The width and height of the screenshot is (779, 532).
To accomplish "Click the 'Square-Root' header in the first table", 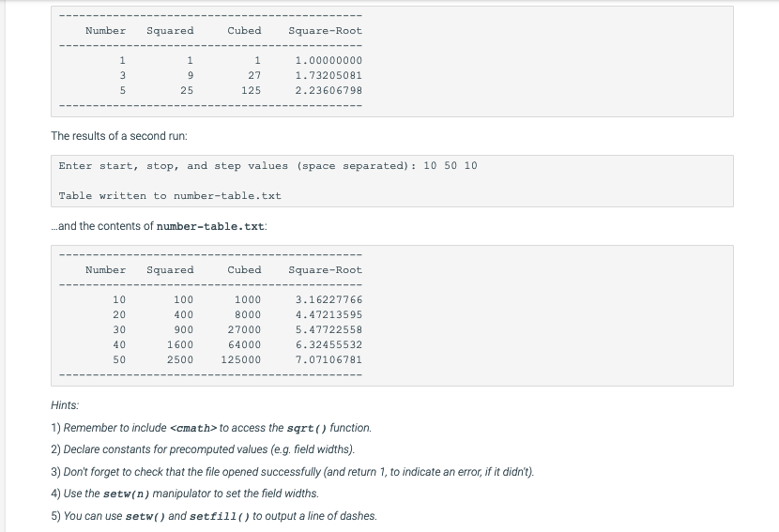I will pos(326,31).
